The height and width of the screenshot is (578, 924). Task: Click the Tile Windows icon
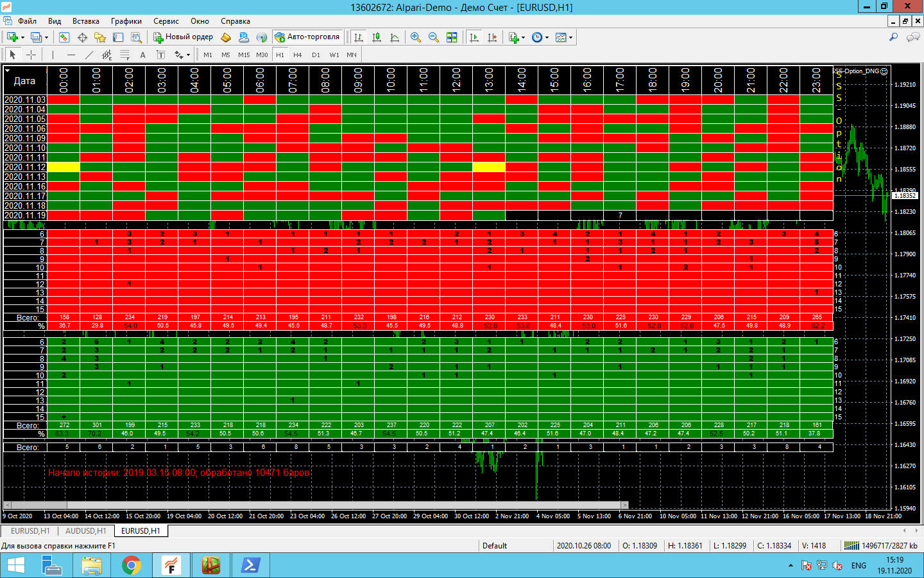click(452, 37)
